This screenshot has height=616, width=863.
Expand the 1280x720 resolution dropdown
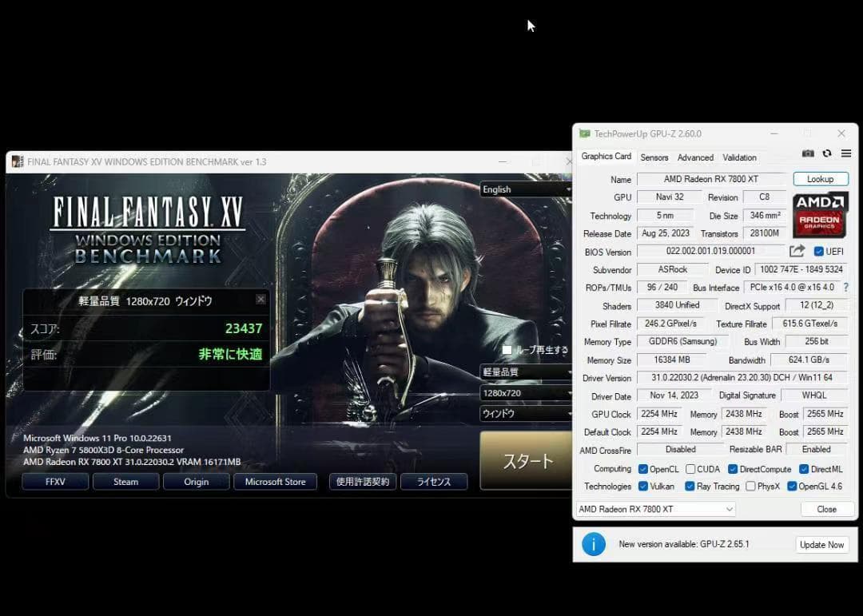[527, 393]
